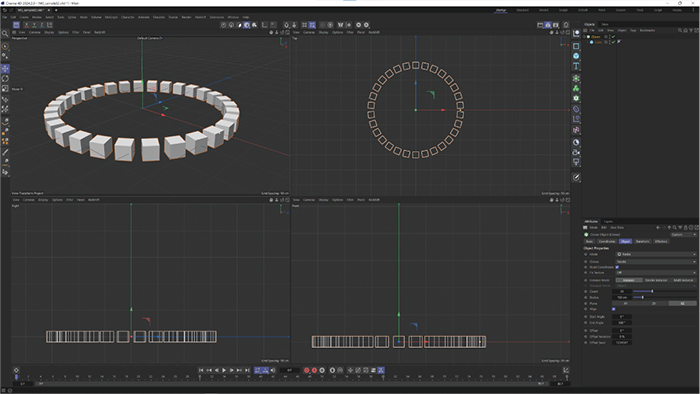Screen dimensions: 700x394
Task: Add a Camera object from right palette
Action: pos(576,153)
